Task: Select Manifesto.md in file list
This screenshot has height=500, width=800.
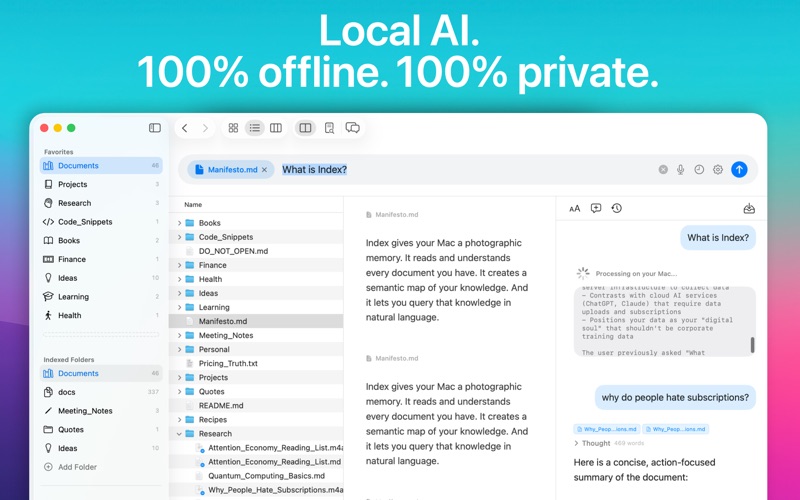Action: [256, 321]
